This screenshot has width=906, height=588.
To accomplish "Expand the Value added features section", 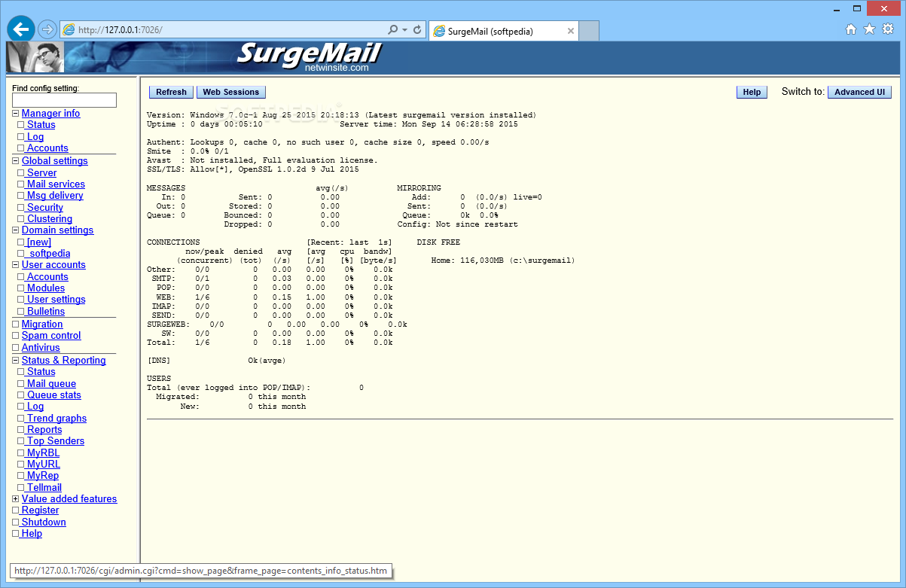I will click(x=16, y=499).
